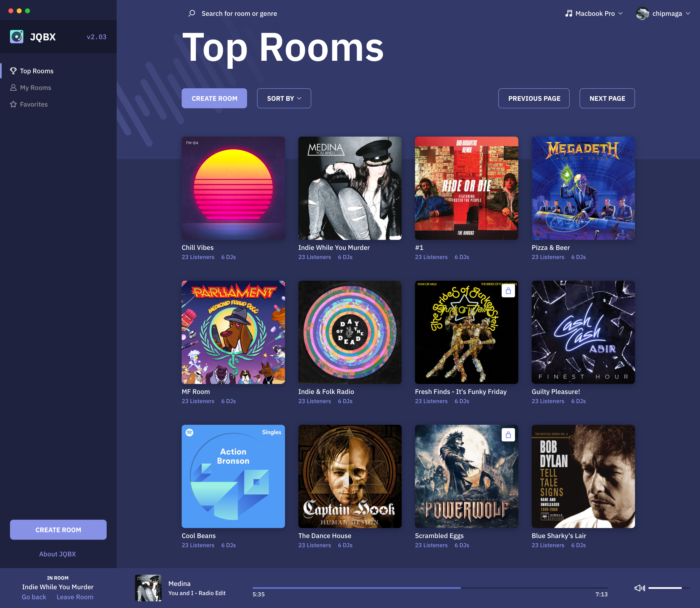Open Scrambled Eggs Powerwolf cover

(x=466, y=476)
